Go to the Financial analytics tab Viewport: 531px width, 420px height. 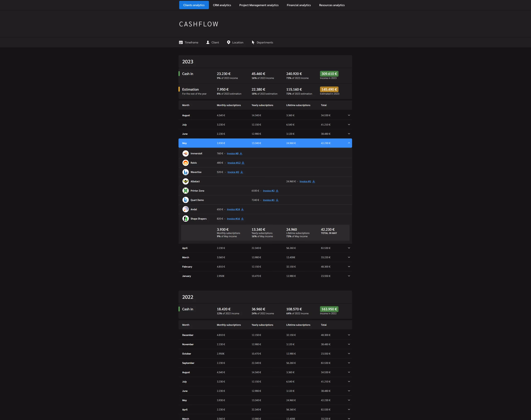298,5
